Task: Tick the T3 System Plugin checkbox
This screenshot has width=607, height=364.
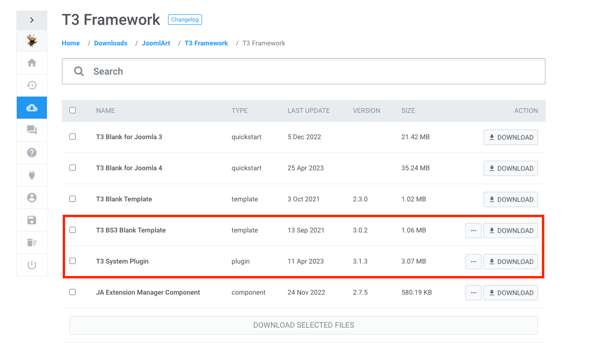Action: pos(73,261)
